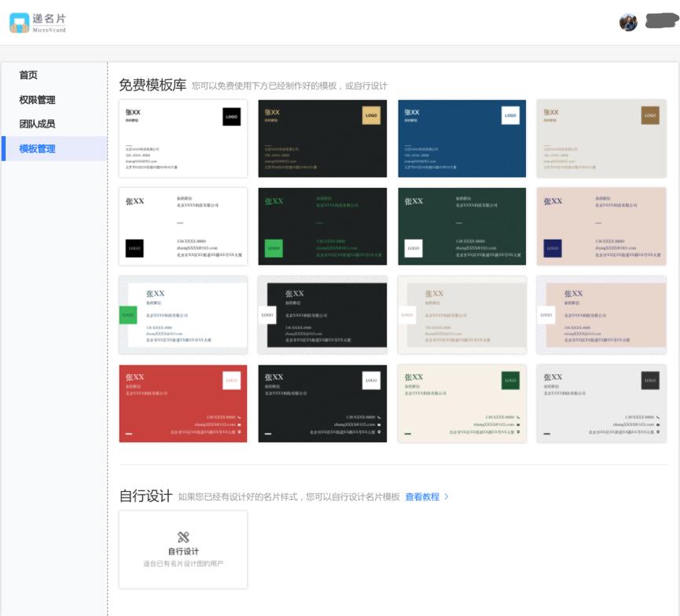Open 权限管理 in the sidebar

(37, 100)
